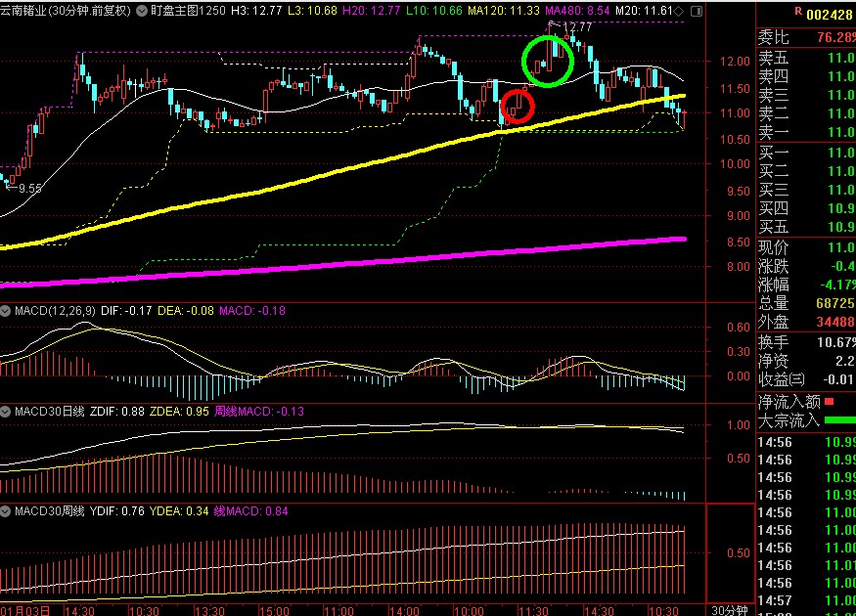
Task: Select the 买二 order book row
Action: [806, 171]
